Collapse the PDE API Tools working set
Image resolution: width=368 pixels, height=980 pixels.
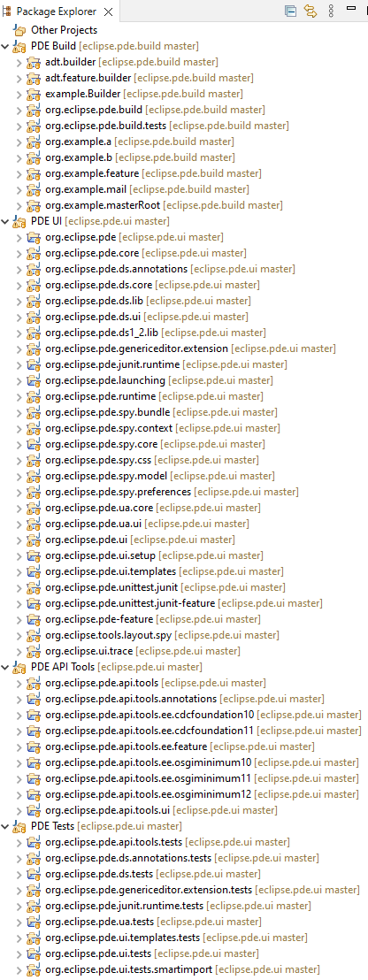(5, 667)
